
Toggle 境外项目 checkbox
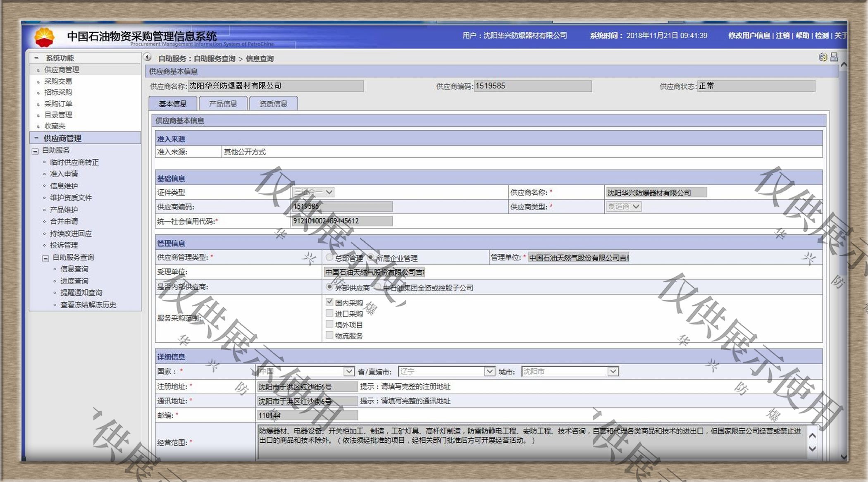tap(329, 324)
